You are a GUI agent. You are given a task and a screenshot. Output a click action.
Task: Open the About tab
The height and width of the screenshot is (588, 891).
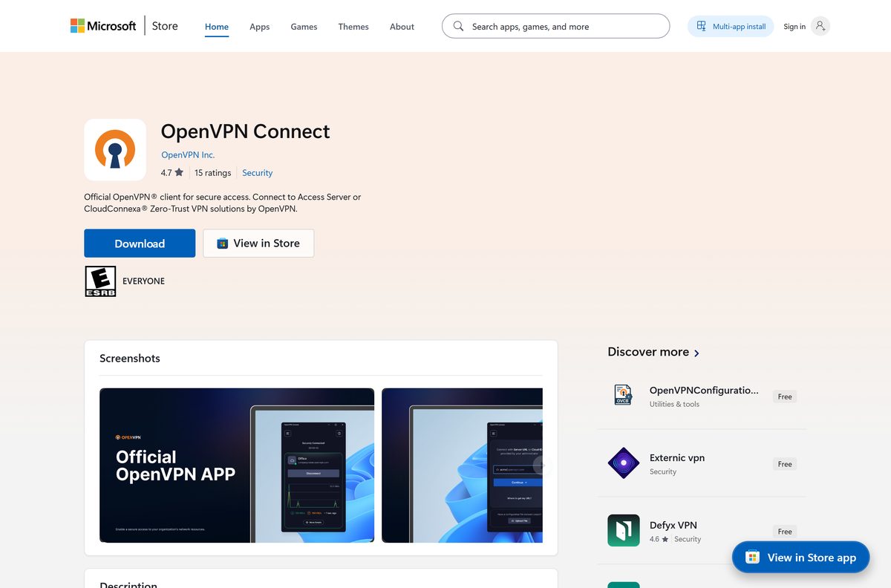(x=402, y=27)
